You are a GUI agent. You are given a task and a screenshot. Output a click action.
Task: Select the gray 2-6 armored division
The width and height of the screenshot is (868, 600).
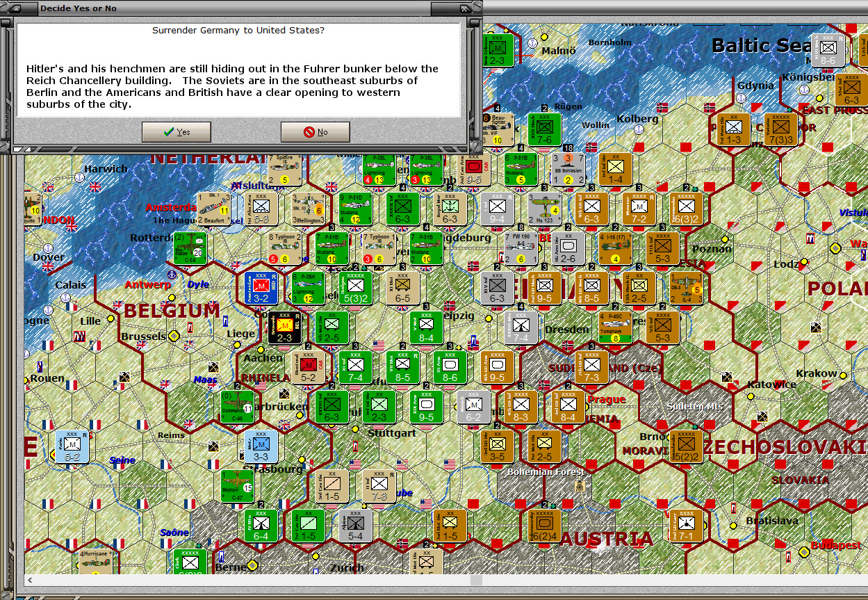tap(568, 249)
